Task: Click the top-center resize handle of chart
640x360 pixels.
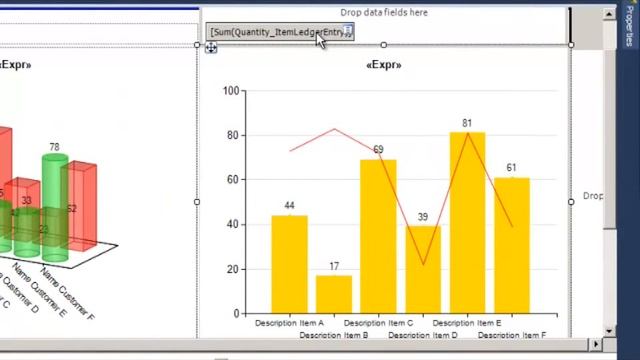Action: point(384,45)
